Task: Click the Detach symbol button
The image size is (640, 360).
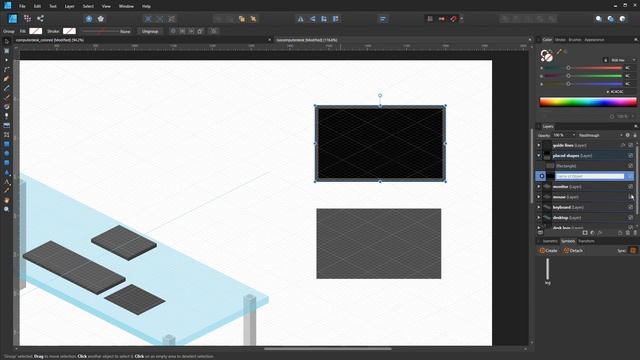Action: 573,251
